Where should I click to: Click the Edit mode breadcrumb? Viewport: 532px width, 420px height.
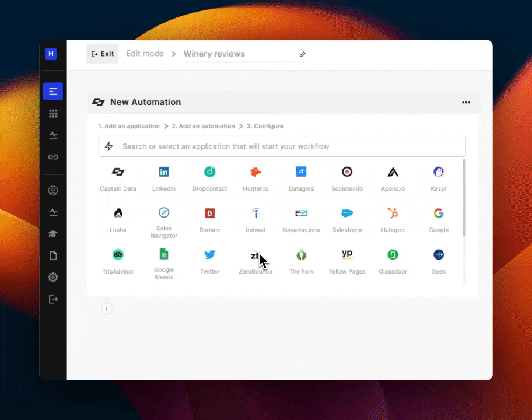[x=145, y=54]
